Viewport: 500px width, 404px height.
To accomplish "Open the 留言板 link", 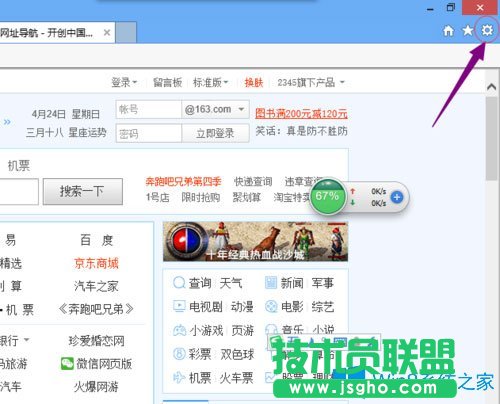I will pos(167,82).
